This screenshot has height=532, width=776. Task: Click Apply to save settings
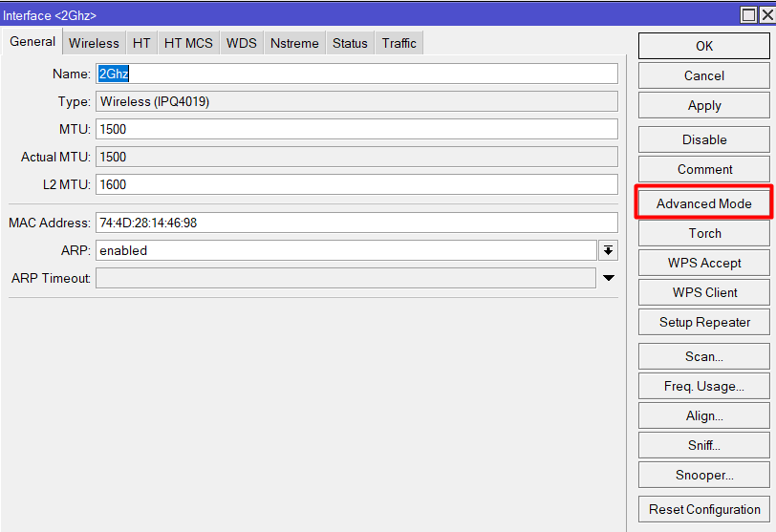(x=704, y=105)
